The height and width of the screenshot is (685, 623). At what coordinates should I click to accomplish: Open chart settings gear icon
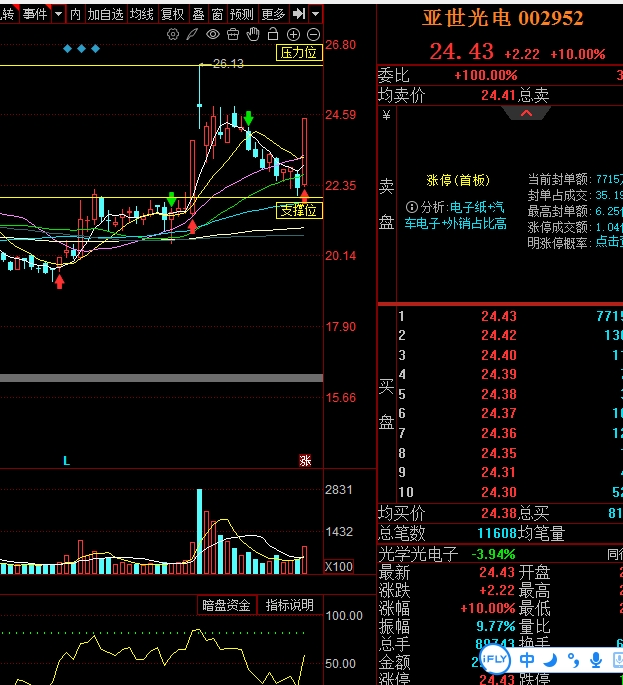(x=173, y=35)
